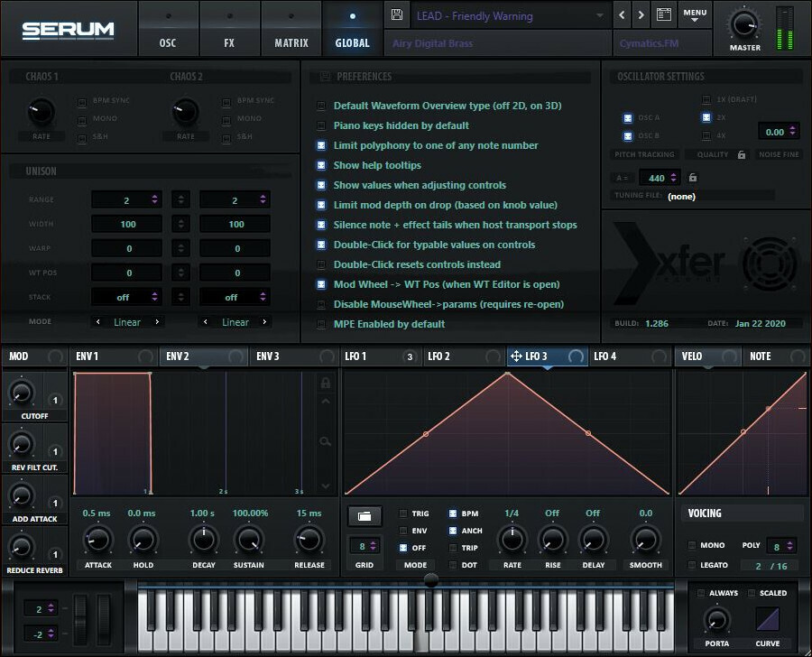The height and width of the screenshot is (657, 812).
Task: Select the NOTE tab
Action: [776, 356]
